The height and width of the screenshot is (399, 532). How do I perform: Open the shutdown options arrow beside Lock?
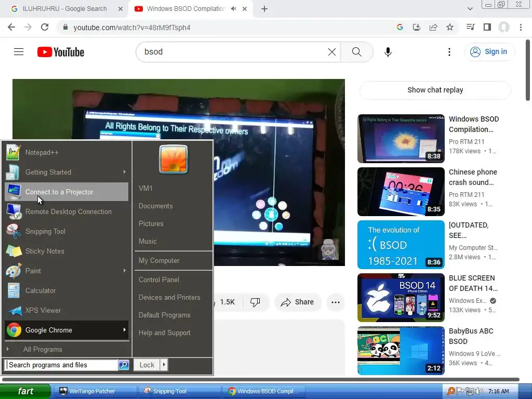pos(164,365)
